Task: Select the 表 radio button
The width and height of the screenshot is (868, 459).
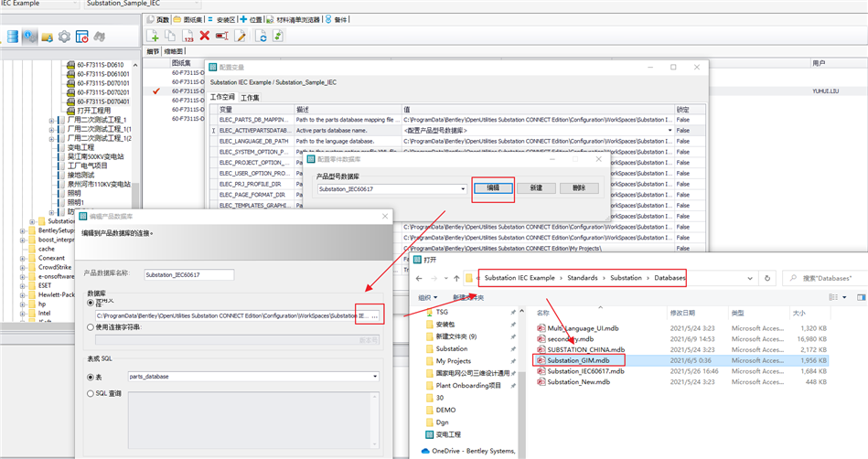Action: pos(91,377)
